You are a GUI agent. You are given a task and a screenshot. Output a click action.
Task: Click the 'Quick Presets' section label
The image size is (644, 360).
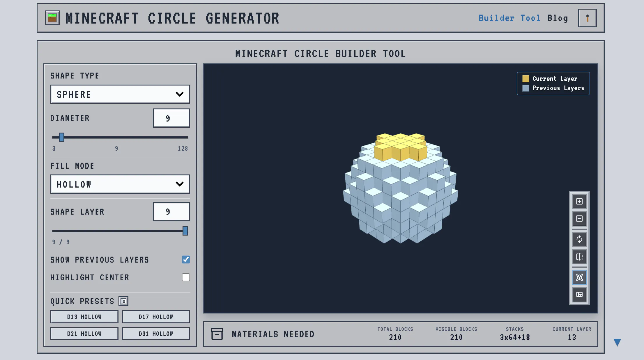[82, 301]
